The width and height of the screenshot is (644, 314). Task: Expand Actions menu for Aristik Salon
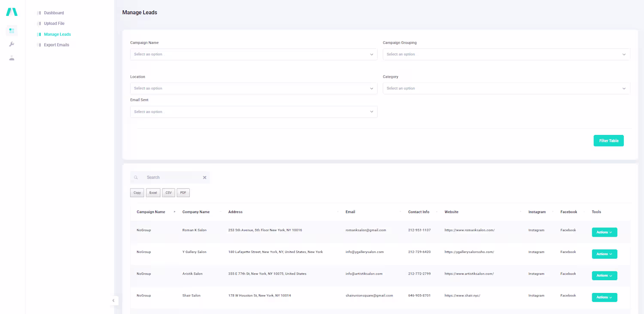605,276
